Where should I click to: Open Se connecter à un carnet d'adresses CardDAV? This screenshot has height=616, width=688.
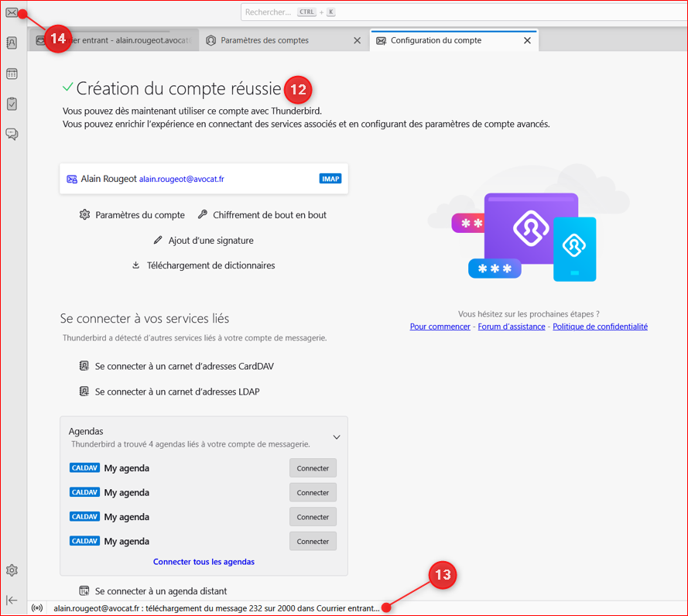[176, 366]
